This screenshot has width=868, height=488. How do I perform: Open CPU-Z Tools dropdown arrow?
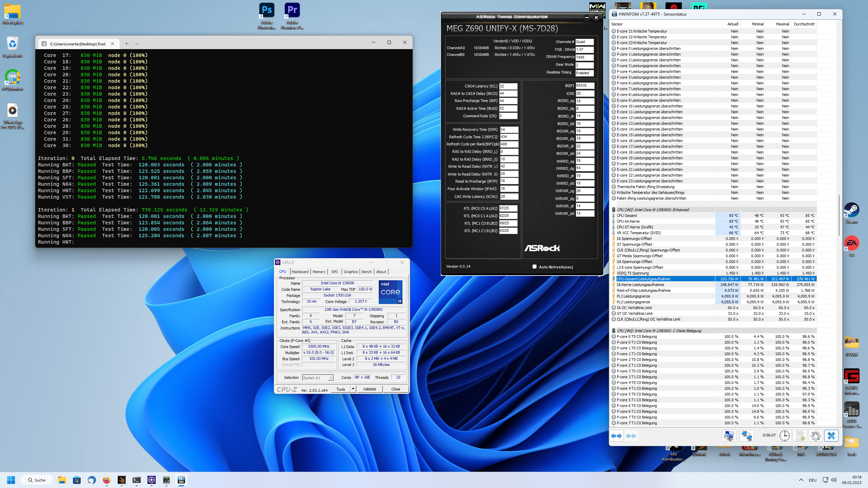[x=353, y=389]
